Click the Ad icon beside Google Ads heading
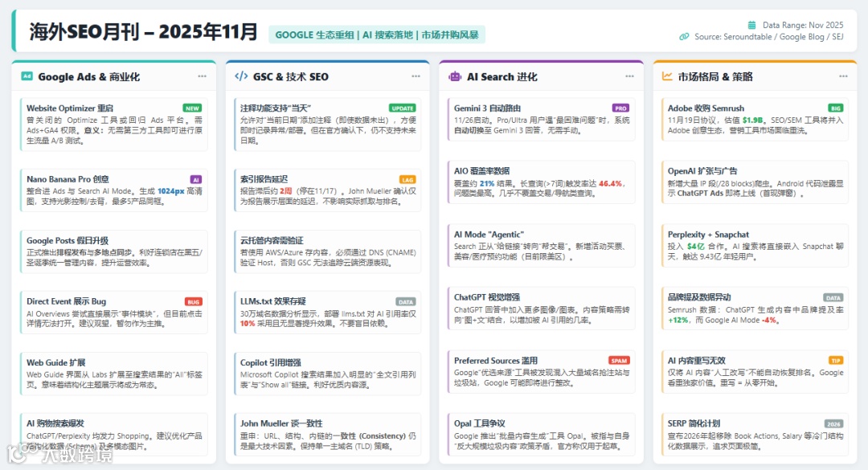 27,76
